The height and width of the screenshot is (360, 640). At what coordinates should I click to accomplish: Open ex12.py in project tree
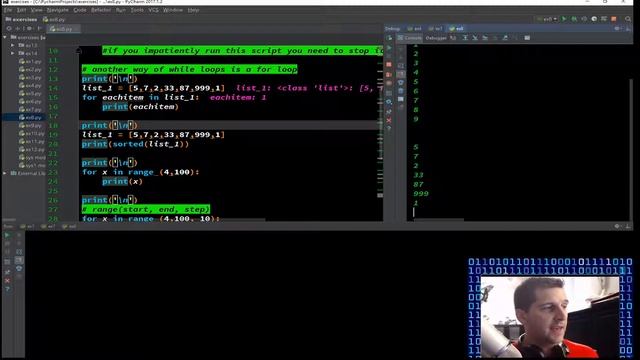[32, 149]
